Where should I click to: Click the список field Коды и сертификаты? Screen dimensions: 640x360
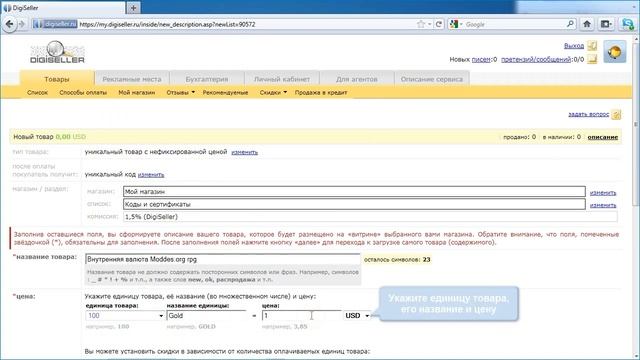point(354,204)
